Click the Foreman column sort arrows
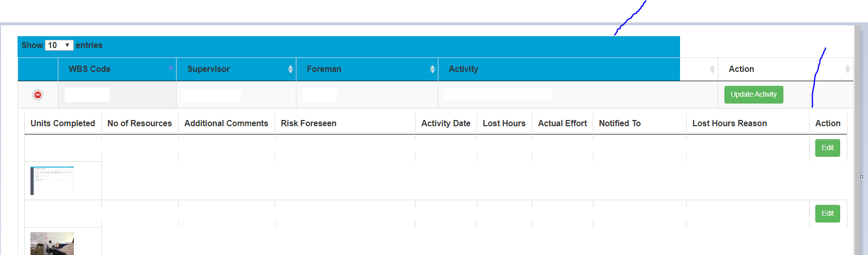Viewport: 868px width, 255px height. point(432,69)
